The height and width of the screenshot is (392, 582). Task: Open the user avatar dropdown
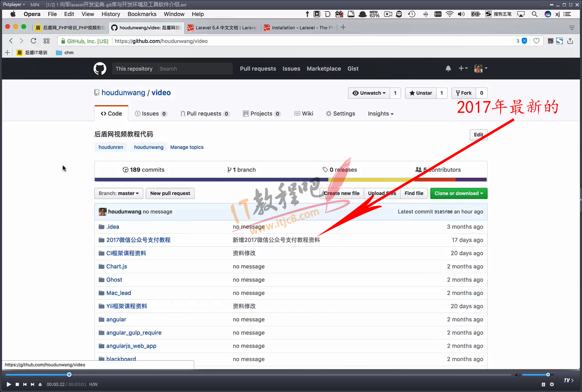pyautogui.click(x=481, y=69)
